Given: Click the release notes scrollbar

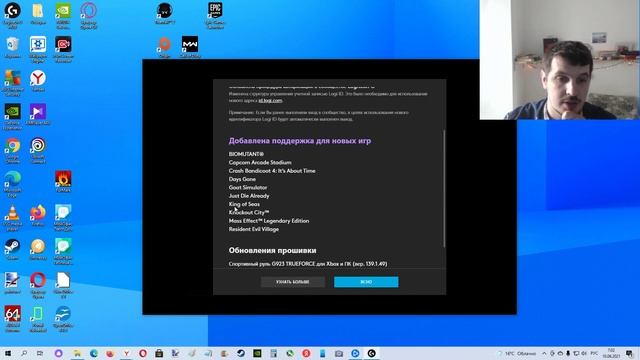Looking at the screenshot, I should click(444, 188).
